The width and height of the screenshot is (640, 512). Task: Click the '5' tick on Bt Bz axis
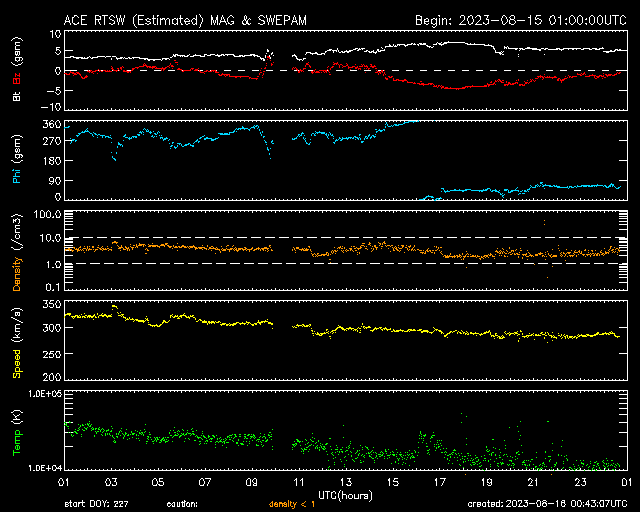click(58, 51)
